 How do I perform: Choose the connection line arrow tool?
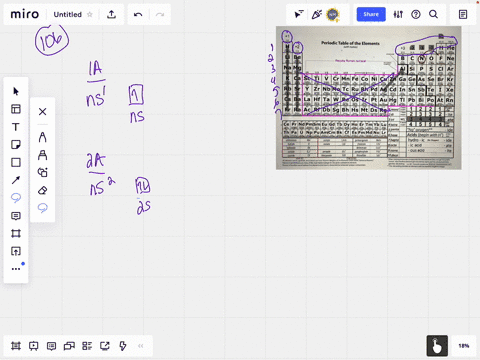click(x=16, y=180)
